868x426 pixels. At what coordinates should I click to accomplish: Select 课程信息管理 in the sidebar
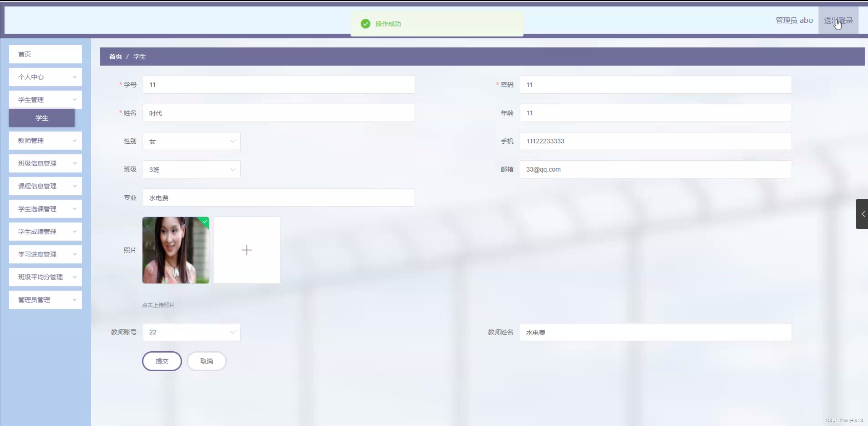pos(45,186)
